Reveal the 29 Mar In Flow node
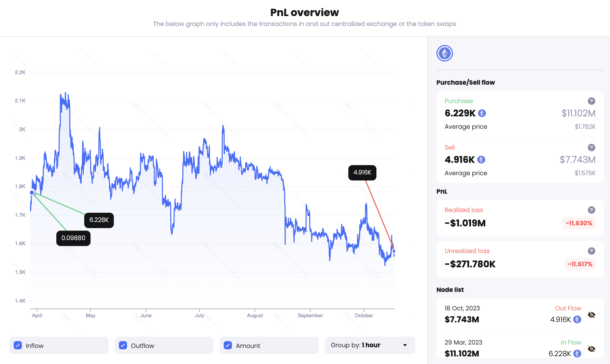The image size is (610, 364). (x=592, y=349)
